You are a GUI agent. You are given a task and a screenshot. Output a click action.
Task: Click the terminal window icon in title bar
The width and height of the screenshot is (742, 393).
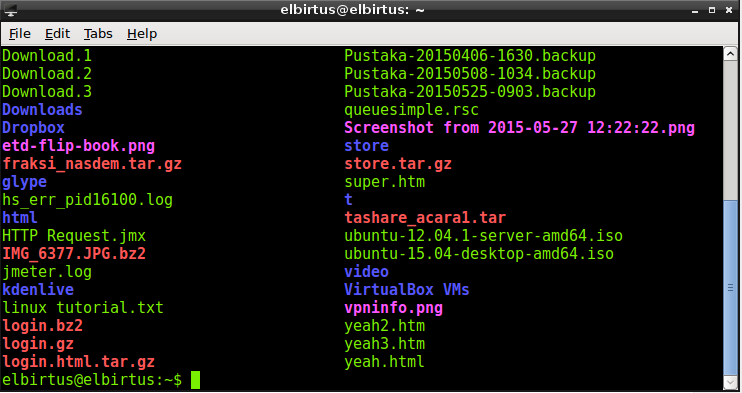[x=10, y=9]
